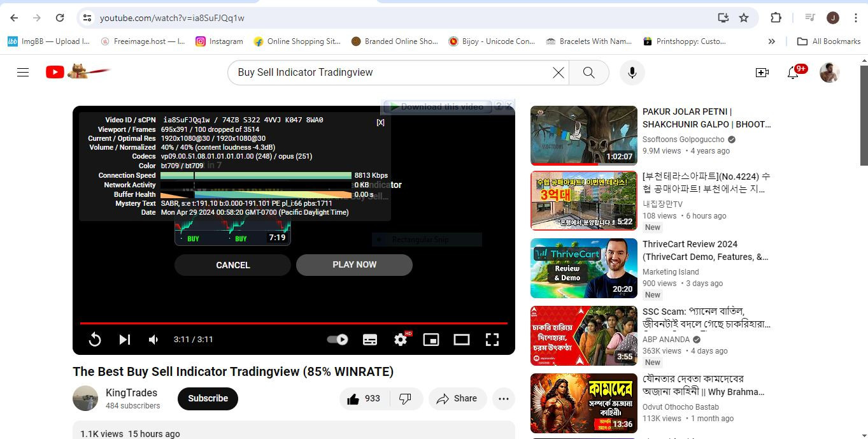Share this video
This screenshot has height=439, width=868.
pyautogui.click(x=457, y=399)
